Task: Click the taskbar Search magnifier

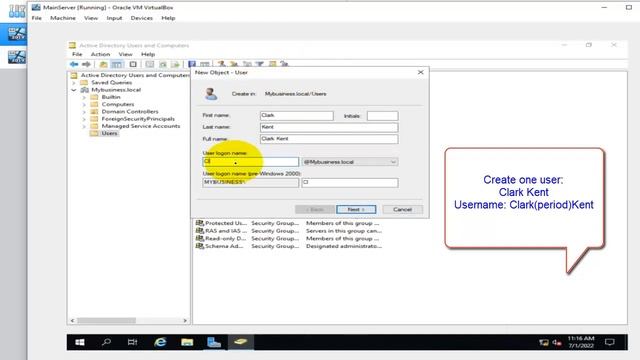Action: point(106,342)
